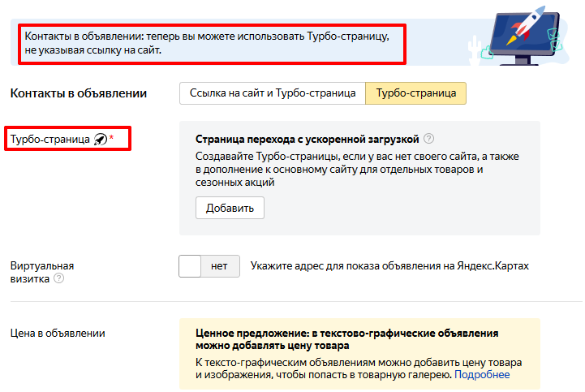Image resolution: width=585 pixels, height=392 pixels.
Task: Click banner text about using Турбо-страницу
Action: click(207, 43)
